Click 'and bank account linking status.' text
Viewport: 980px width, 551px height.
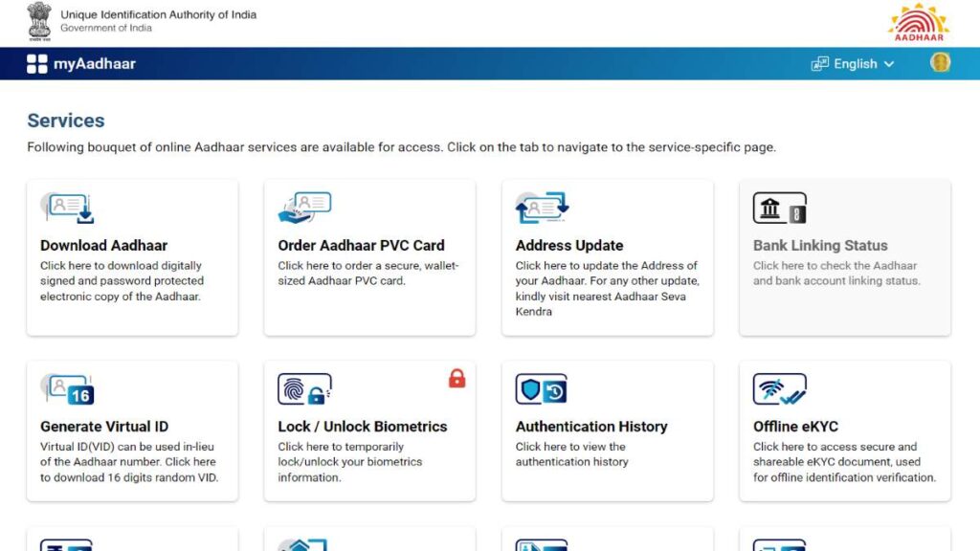click(836, 281)
